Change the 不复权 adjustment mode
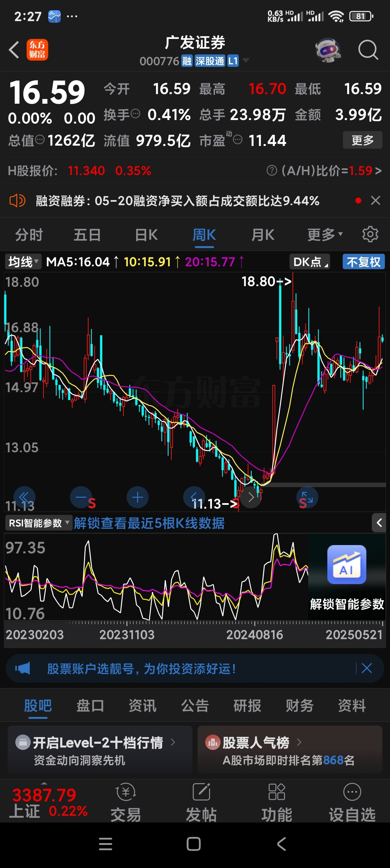This screenshot has height=868, width=390. pos(364,261)
